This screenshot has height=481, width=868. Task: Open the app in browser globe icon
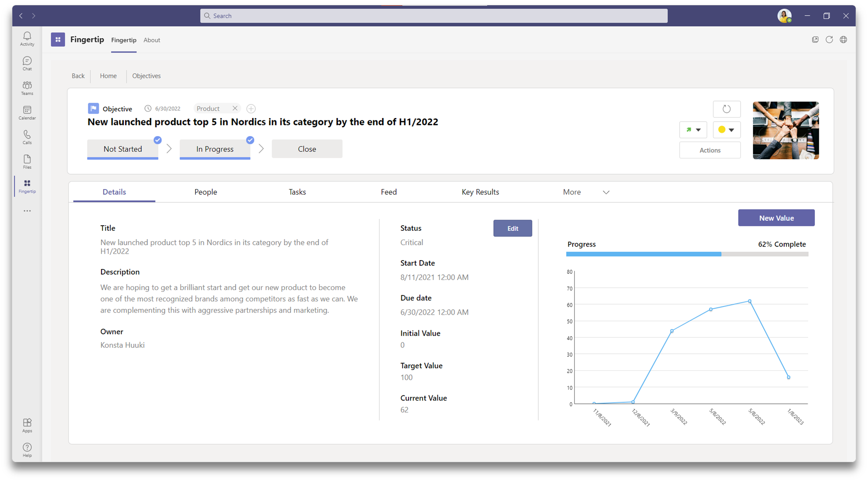pos(843,39)
